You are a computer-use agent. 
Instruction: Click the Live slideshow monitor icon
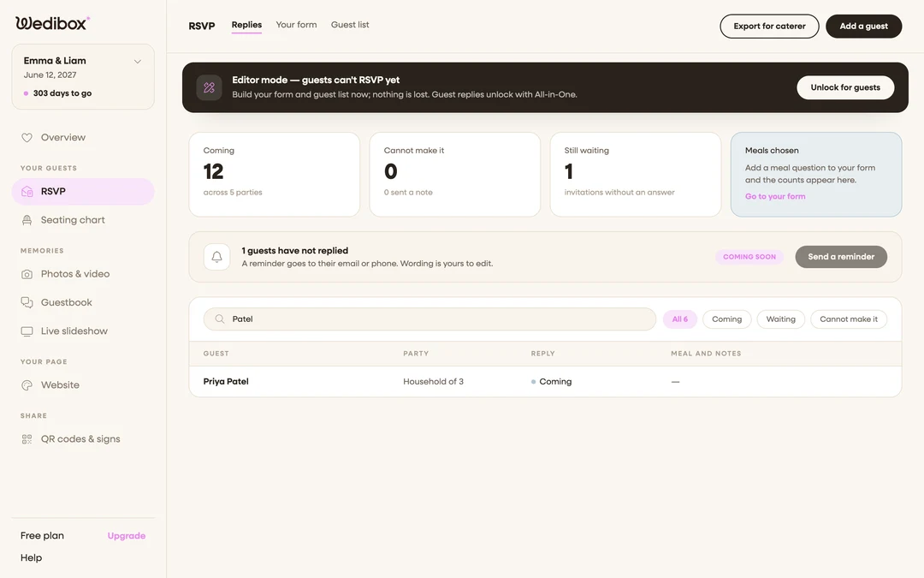tap(27, 331)
